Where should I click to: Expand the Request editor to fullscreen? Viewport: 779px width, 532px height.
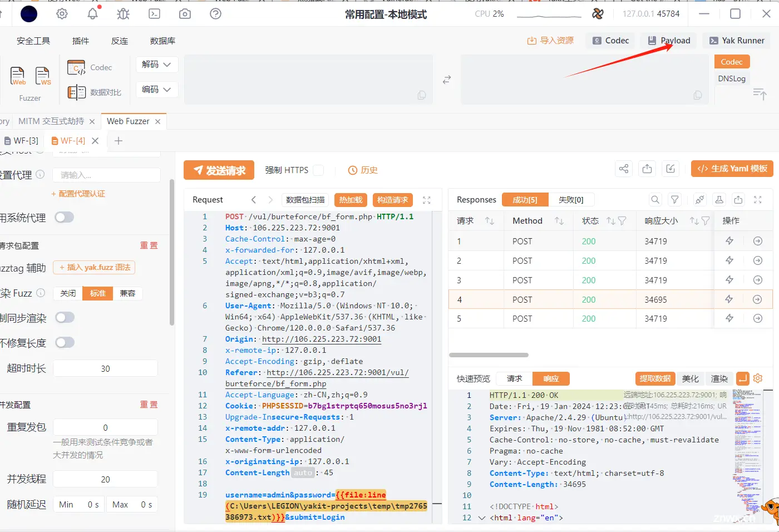(x=427, y=200)
